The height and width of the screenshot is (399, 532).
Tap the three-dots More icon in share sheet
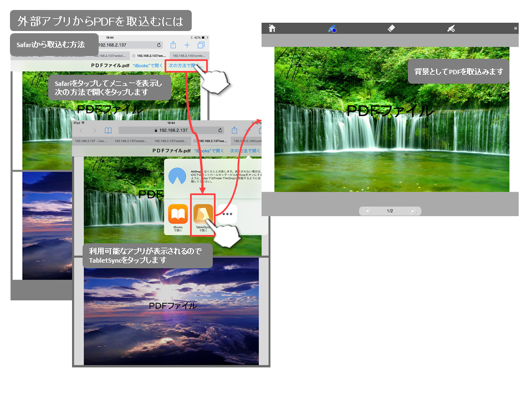coord(227,214)
